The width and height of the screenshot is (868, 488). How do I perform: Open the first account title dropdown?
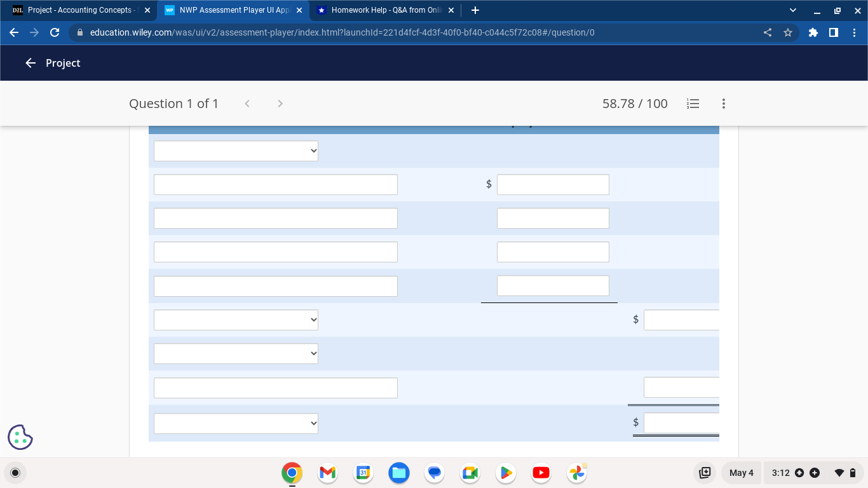coord(236,151)
